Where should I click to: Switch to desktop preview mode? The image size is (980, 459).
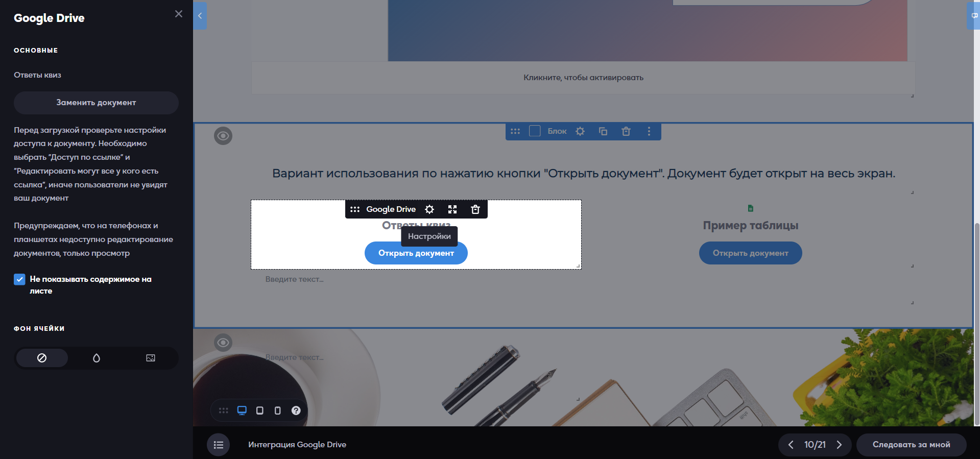[x=242, y=410]
